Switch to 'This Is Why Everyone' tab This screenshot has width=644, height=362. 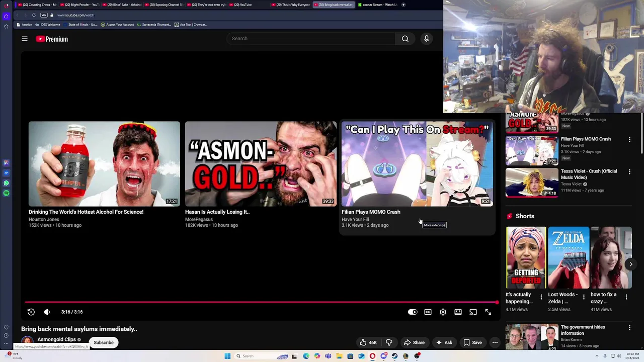[x=290, y=5]
